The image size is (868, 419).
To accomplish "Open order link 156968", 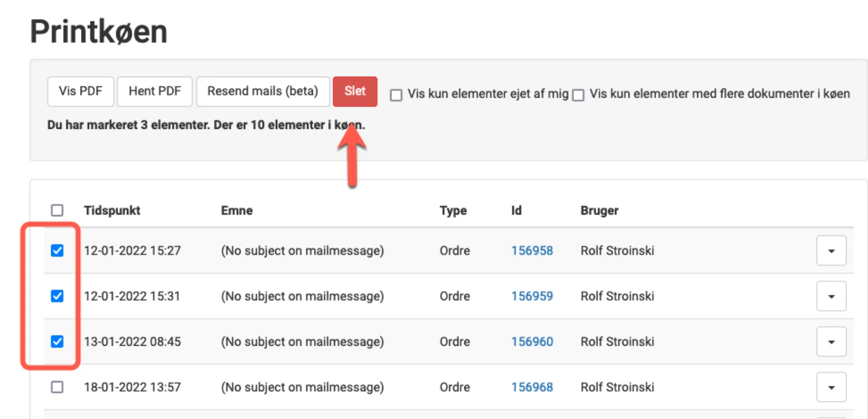I will 532,387.
